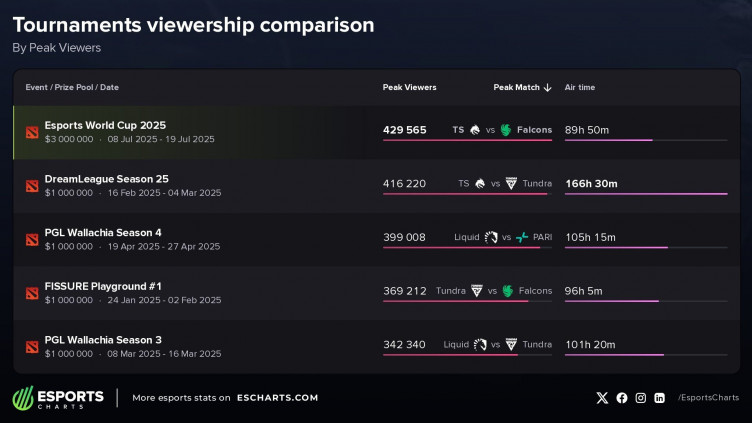Click Dota 2 icon beside FISSURE Playground
752x423 pixels.
point(31,293)
